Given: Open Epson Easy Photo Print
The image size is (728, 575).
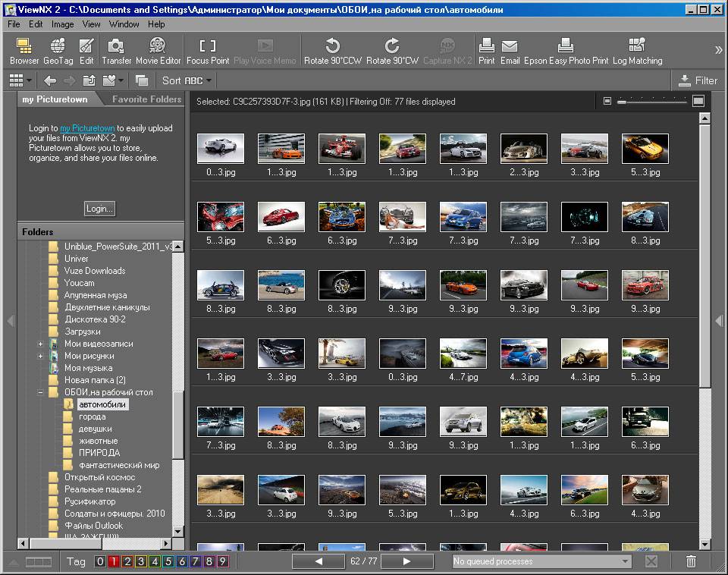Looking at the screenshot, I should click(x=566, y=51).
